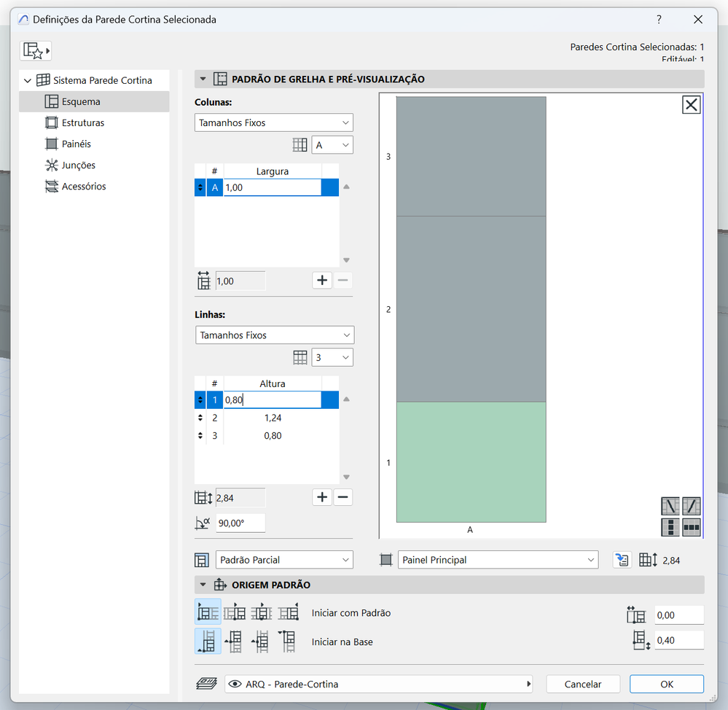Select the vertical division tool in preview
Viewport: 728px width, 710px height.
670,527
